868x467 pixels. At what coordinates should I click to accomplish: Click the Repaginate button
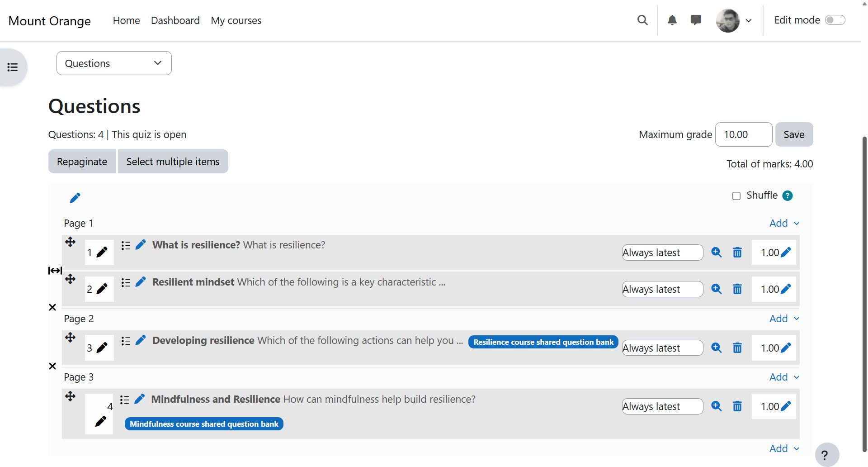[81, 161]
